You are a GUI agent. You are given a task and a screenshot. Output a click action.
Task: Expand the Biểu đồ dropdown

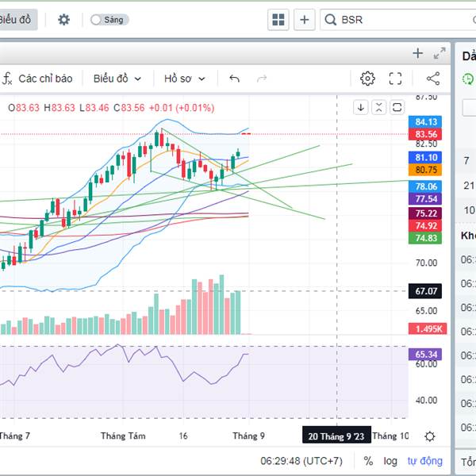117,79
